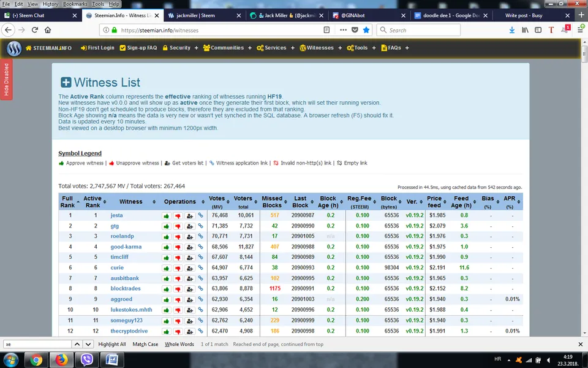Reload the page in Firefox

tap(35, 29)
